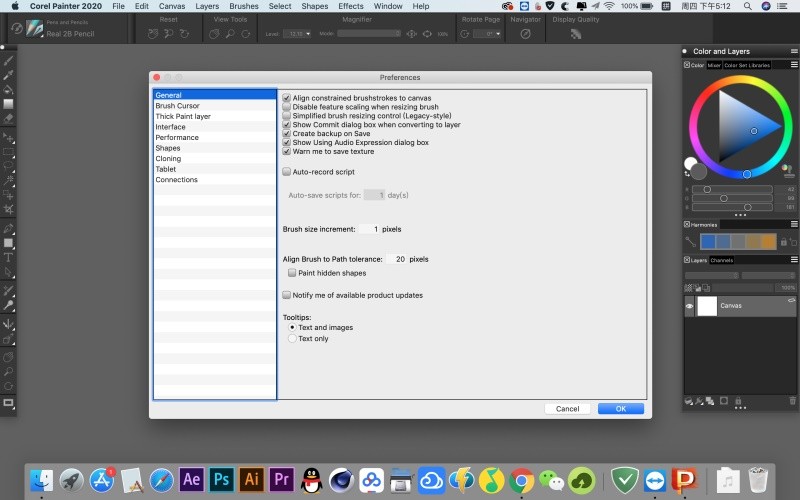800x500 pixels.
Task: Select the Lasso tool in the toolbox
Action: (x=8, y=166)
